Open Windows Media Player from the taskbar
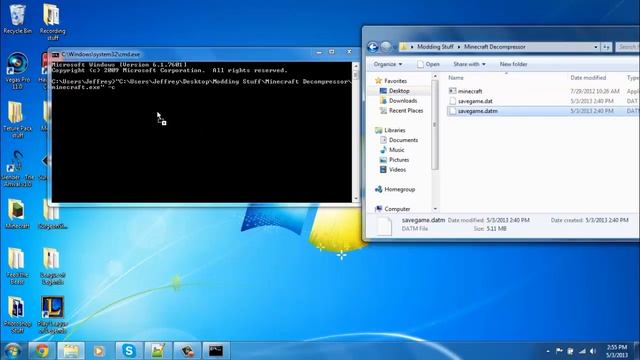 click(x=99, y=351)
